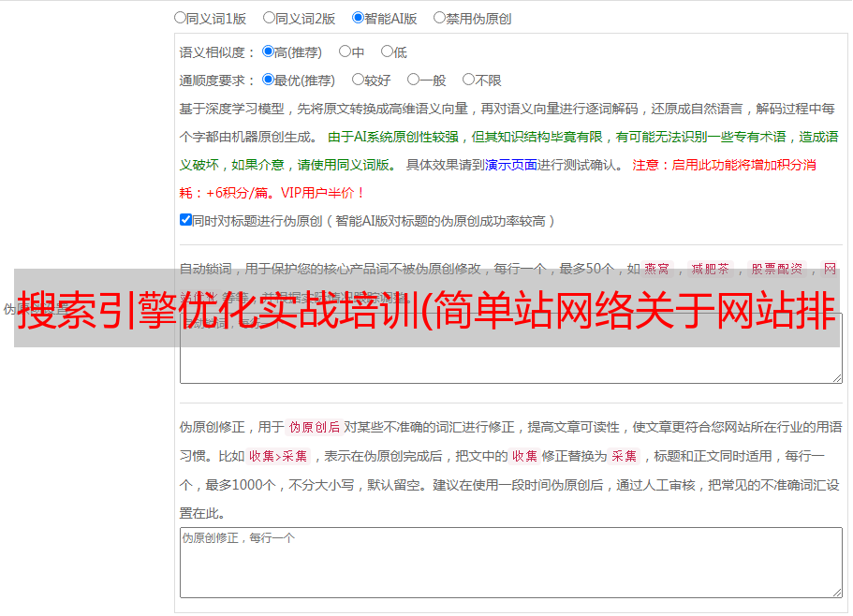Click the 收集>采集 example tag
The image size is (853, 616).
(278, 456)
